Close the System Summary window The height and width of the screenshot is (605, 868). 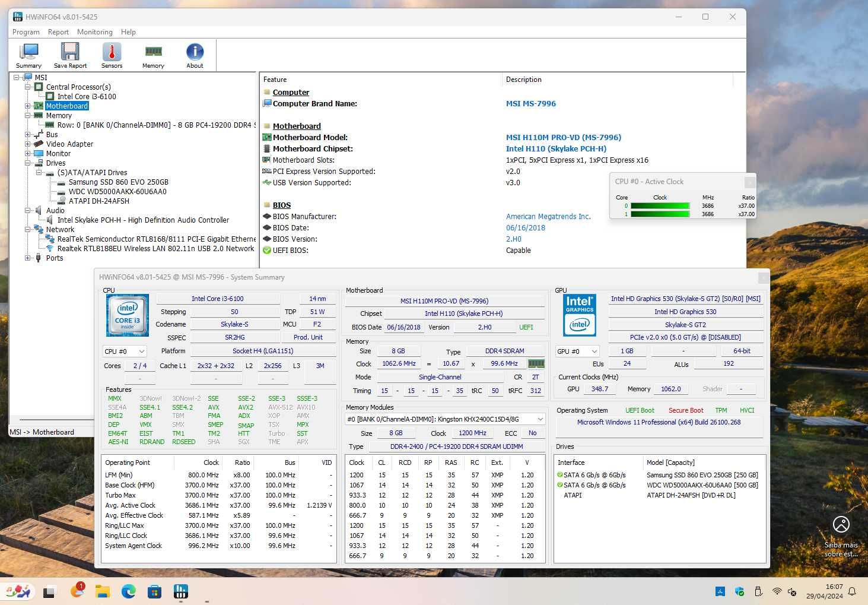[764, 277]
